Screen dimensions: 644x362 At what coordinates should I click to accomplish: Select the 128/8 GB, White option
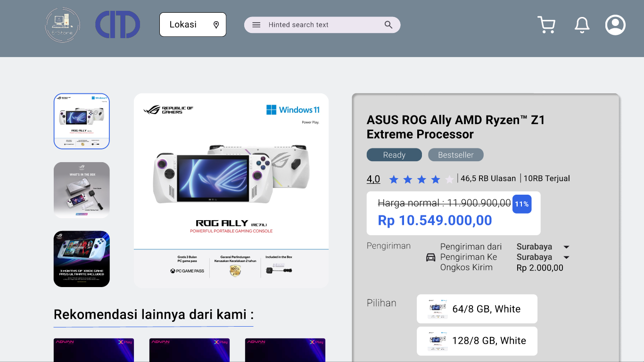click(477, 341)
